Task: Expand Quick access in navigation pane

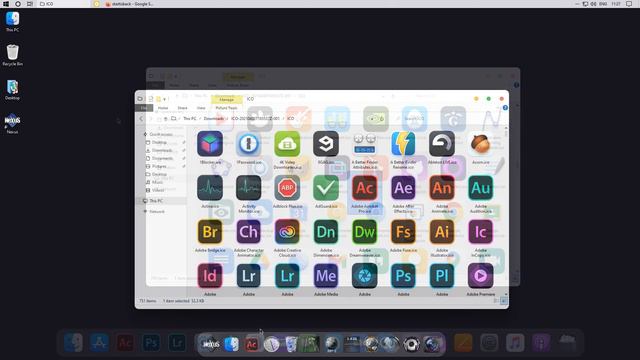Action: 160,134
